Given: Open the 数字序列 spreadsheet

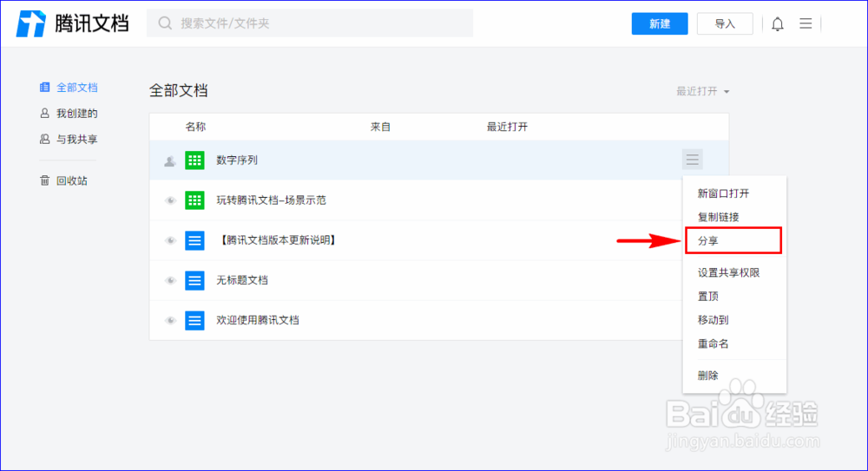Looking at the screenshot, I should point(237,160).
